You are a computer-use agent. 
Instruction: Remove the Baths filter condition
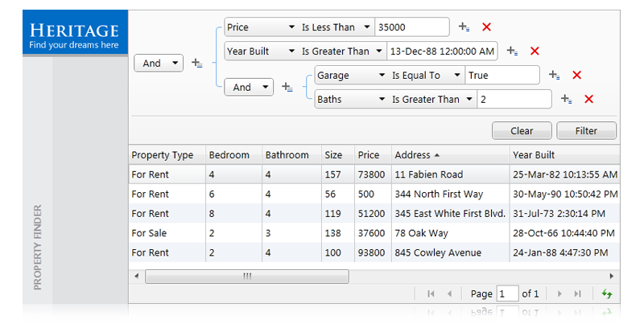[589, 99]
